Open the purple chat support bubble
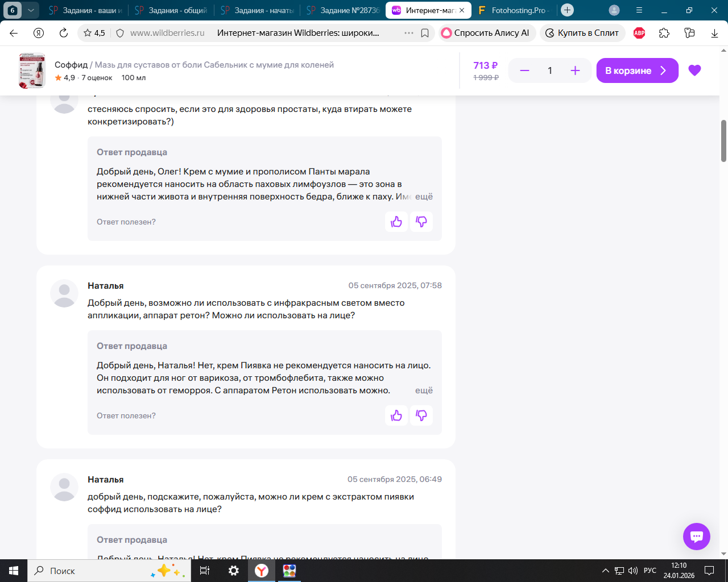 [x=697, y=537]
